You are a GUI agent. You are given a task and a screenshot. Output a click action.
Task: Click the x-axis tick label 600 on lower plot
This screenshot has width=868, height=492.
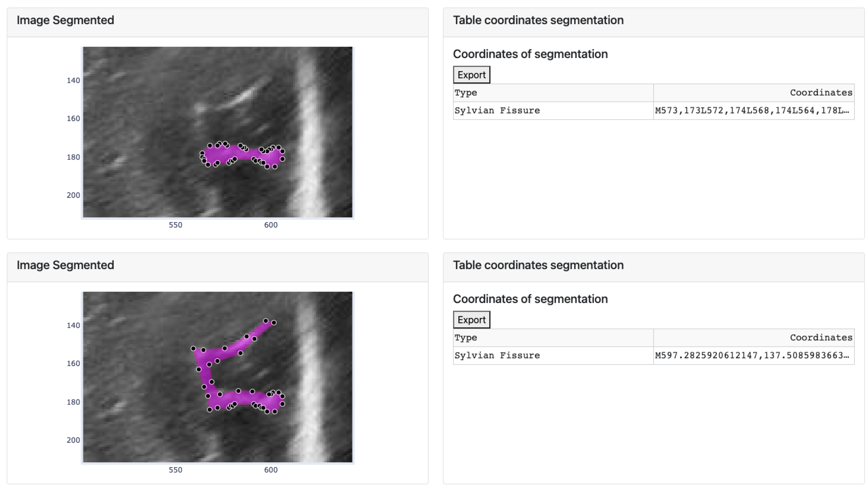tap(271, 470)
